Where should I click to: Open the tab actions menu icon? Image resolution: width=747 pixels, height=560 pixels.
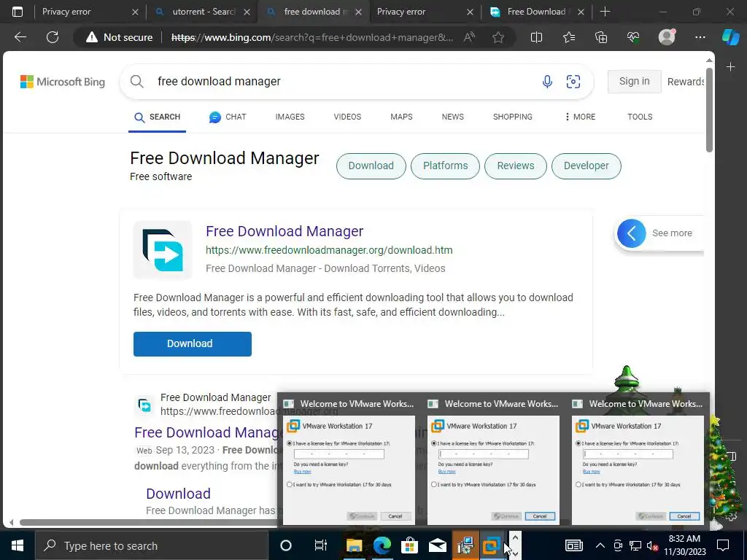point(18,12)
